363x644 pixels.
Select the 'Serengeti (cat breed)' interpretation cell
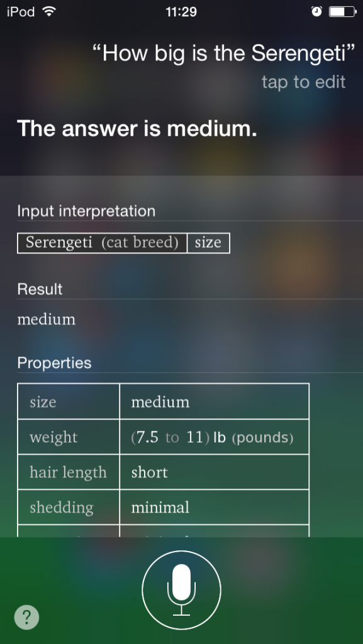click(x=102, y=242)
